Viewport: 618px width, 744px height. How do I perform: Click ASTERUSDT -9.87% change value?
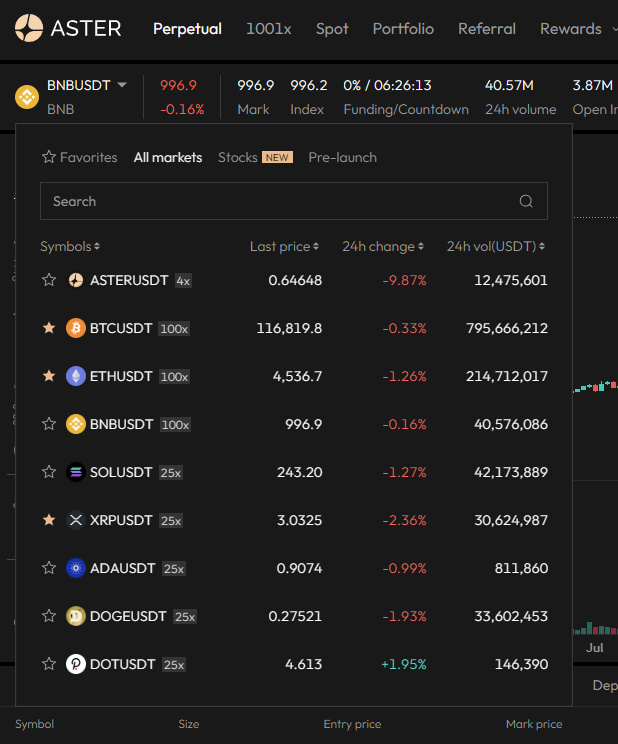404,280
